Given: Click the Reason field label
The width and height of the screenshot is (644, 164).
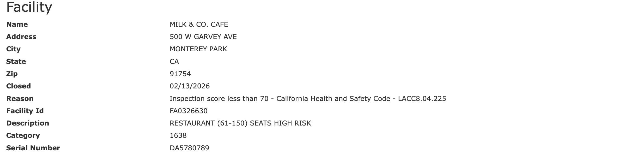Looking at the screenshot, I should click(x=20, y=99).
